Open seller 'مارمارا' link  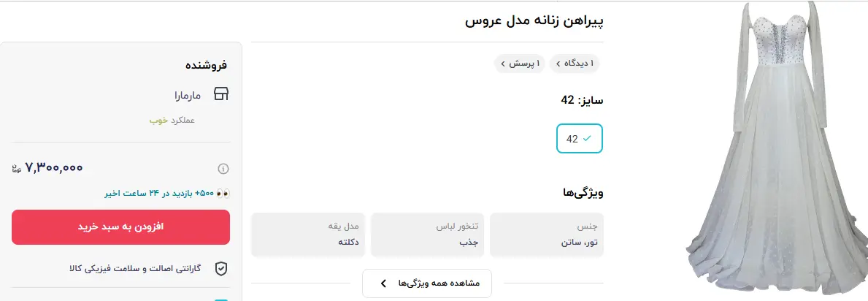tap(187, 94)
